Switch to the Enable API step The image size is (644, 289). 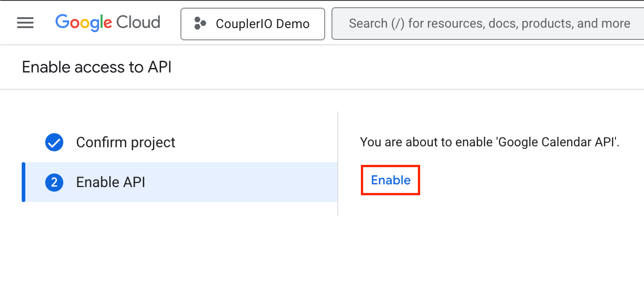111,182
